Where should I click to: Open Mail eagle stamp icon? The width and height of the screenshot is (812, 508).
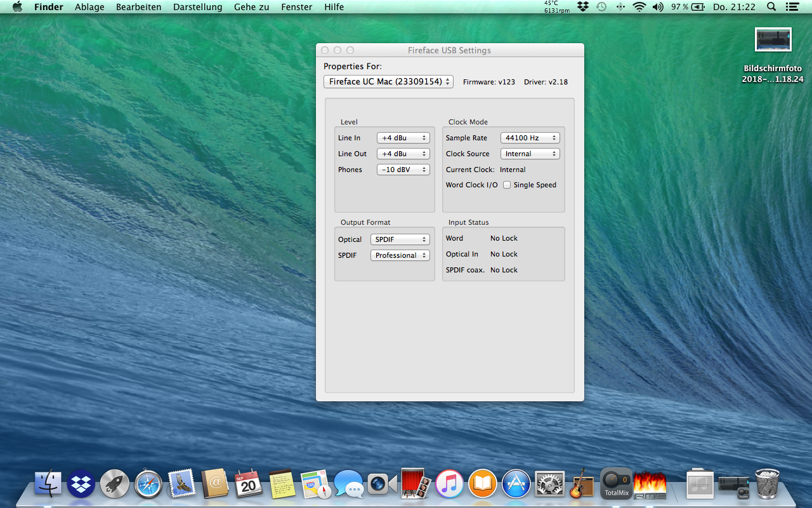(181, 484)
